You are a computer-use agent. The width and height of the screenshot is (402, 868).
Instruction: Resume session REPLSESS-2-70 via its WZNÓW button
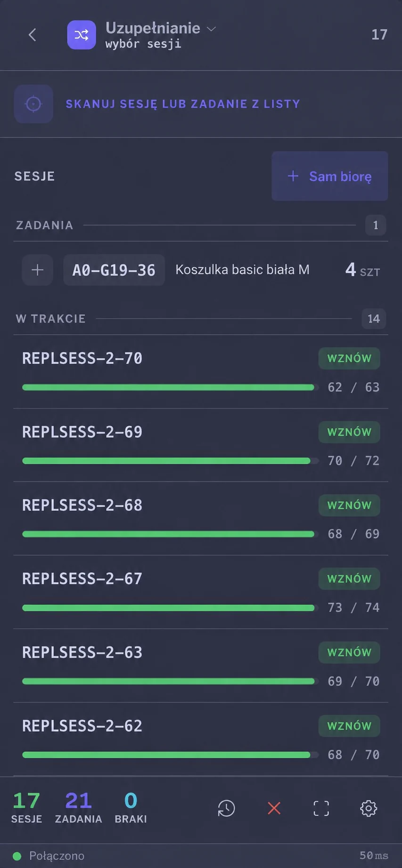[x=349, y=358]
